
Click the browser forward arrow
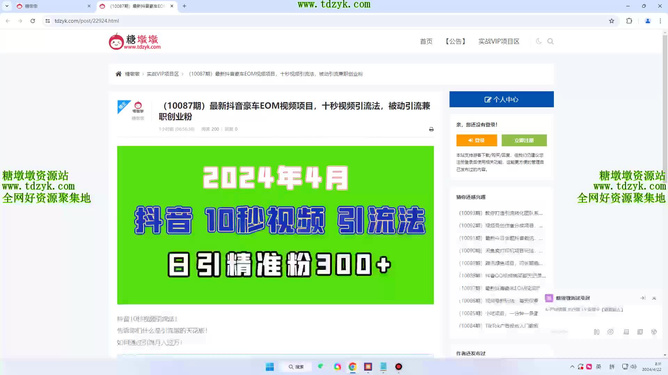(20, 20)
